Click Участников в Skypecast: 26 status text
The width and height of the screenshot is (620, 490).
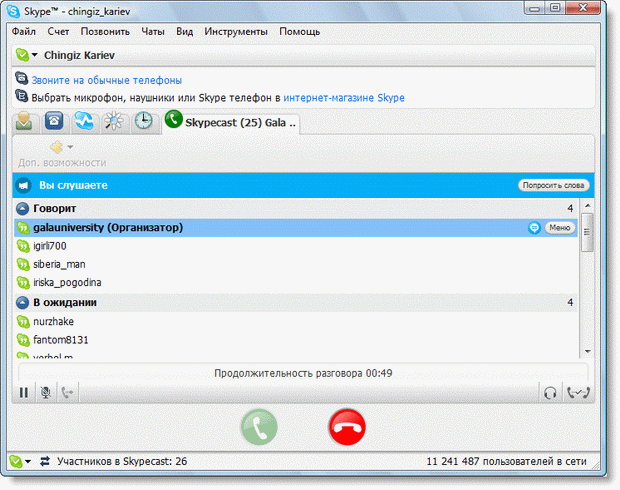122,462
